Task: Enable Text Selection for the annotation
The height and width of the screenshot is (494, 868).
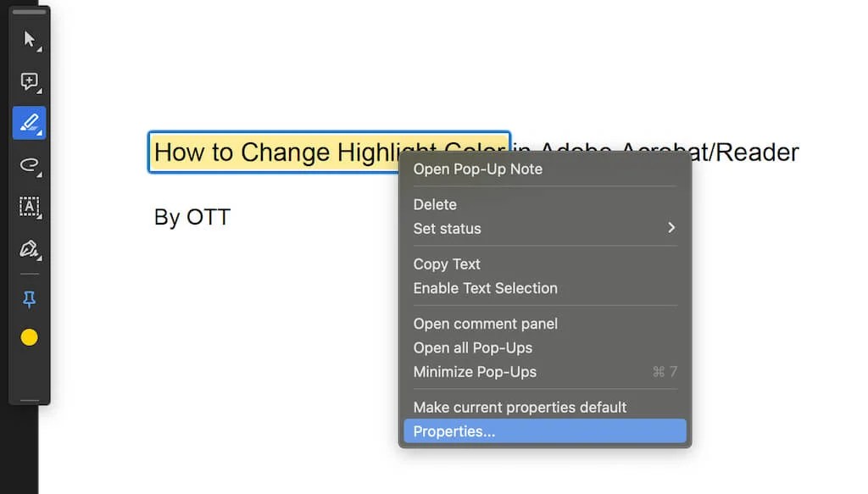Action: [x=486, y=288]
